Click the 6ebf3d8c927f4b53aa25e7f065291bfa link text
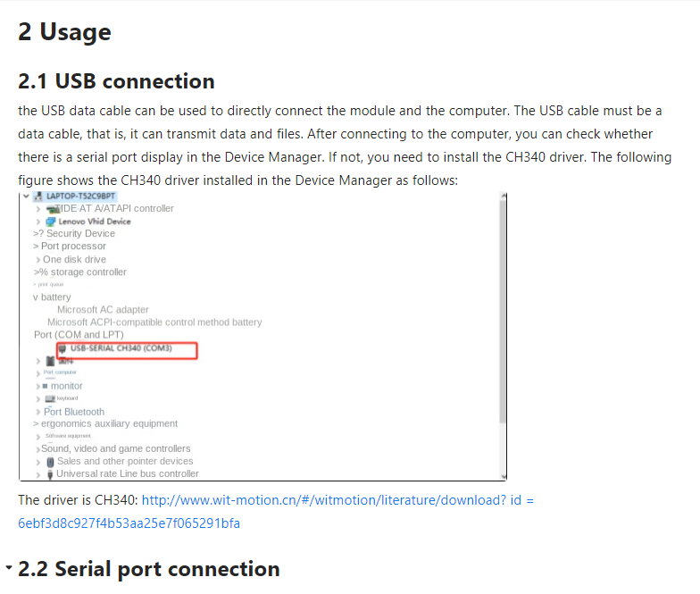Screen dimensions: 700x594 (129, 523)
